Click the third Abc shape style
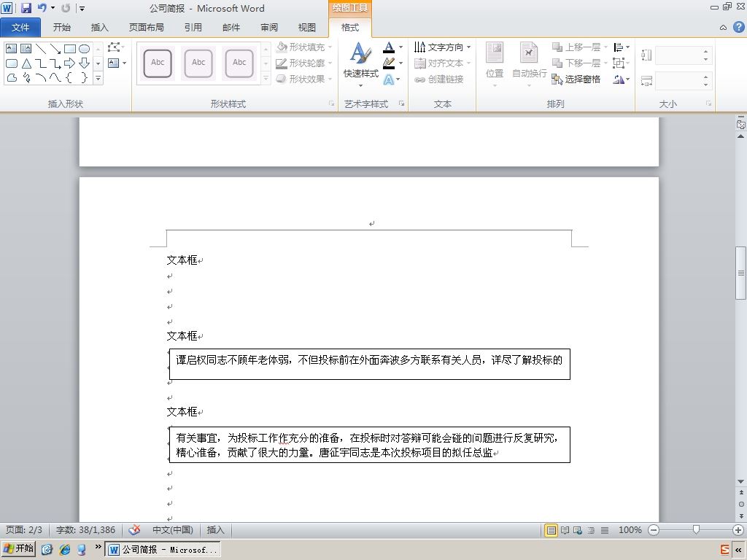747x560 pixels. [x=239, y=63]
